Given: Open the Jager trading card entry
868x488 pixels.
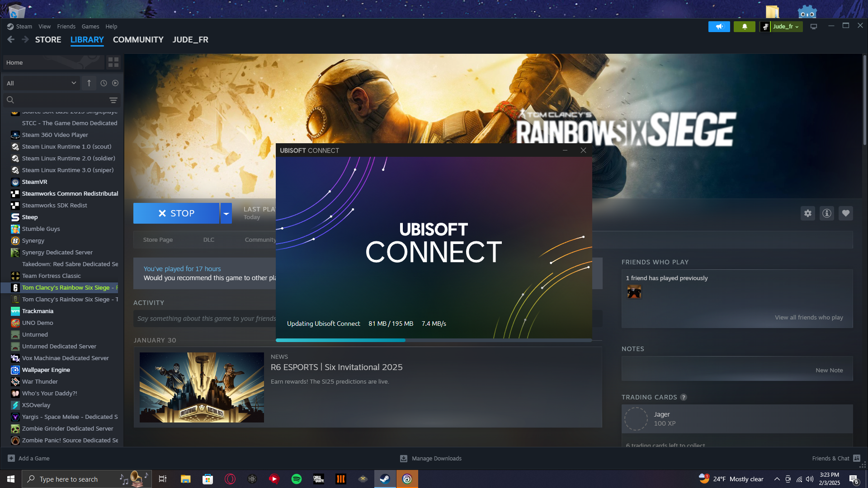Looking at the screenshot, I should (x=737, y=419).
